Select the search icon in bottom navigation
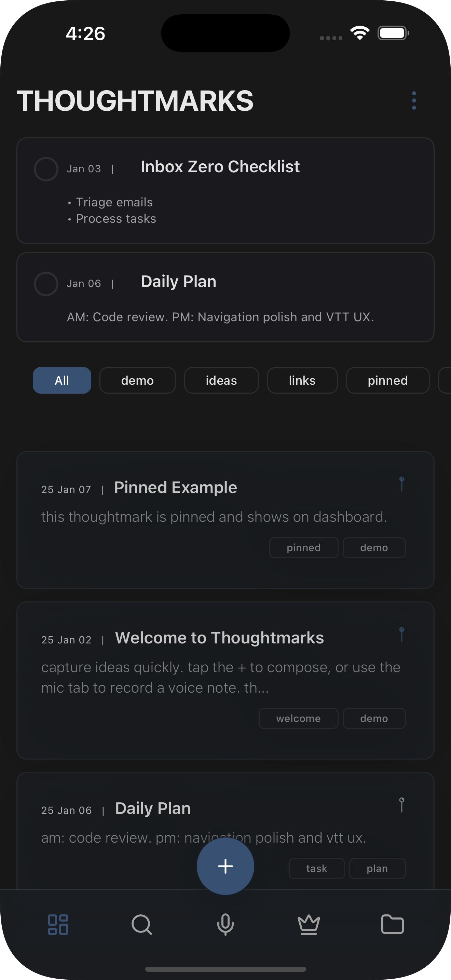Image resolution: width=451 pixels, height=980 pixels. (x=141, y=924)
